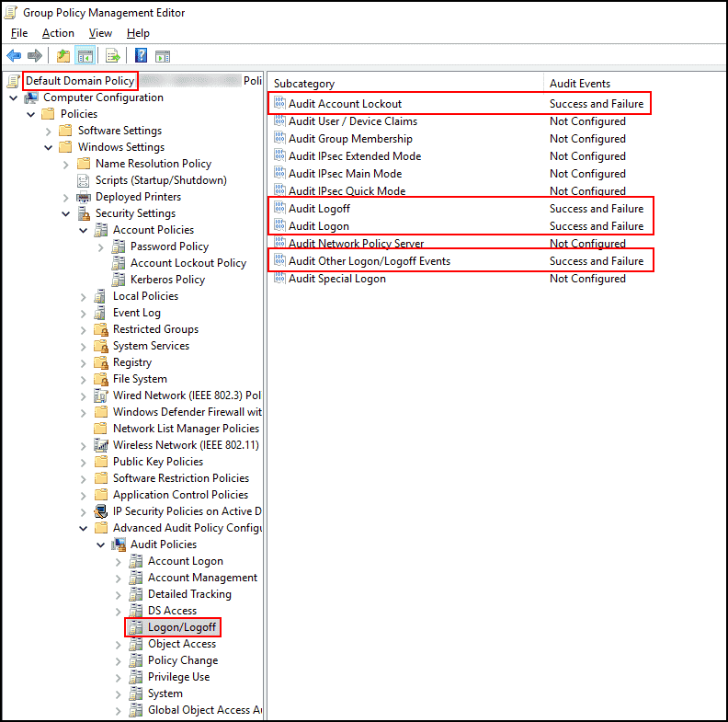The image size is (728, 722).
Task: Click the Forward arrow toolbar icon
Action: click(x=35, y=56)
